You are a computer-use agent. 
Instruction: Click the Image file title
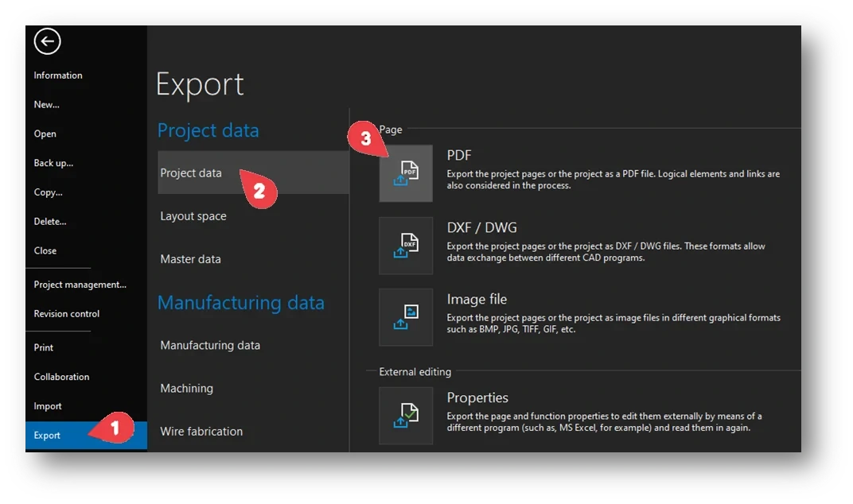[x=477, y=299]
